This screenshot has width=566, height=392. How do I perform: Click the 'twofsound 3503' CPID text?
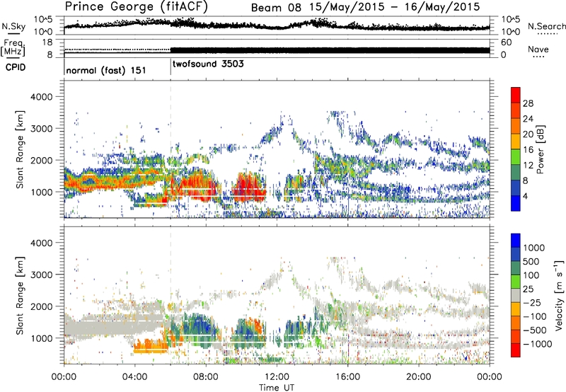point(208,64)
